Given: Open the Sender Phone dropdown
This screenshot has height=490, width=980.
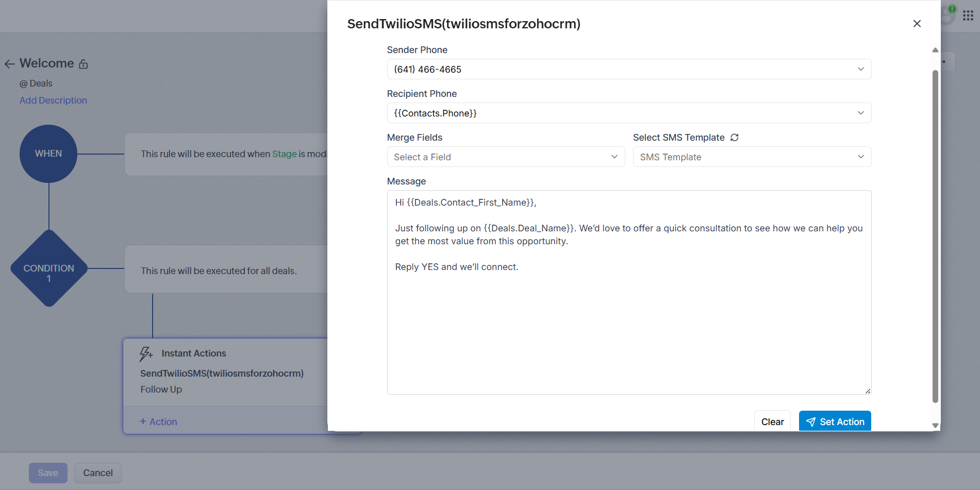Looking at the screenshot, I should coord(629,69).
